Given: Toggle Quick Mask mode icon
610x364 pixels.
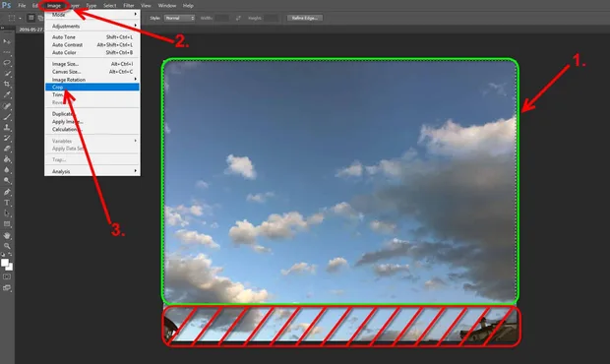Looking at the screenshot, I should coord(7,276).
